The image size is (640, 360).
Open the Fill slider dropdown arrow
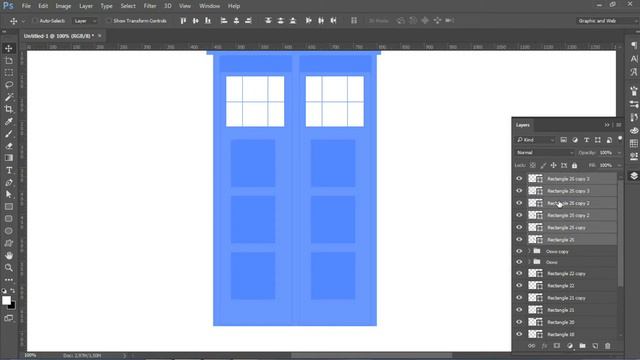click(619, 165)
